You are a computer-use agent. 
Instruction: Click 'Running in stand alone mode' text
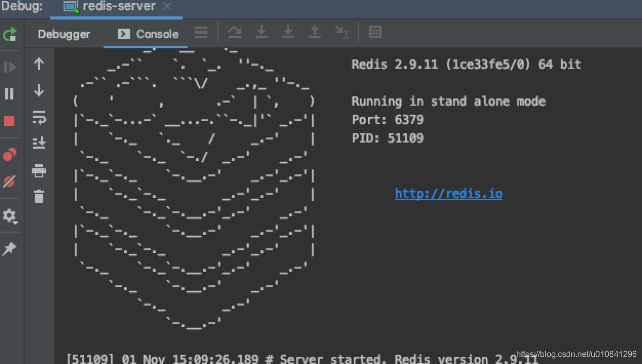pos(449,102)
